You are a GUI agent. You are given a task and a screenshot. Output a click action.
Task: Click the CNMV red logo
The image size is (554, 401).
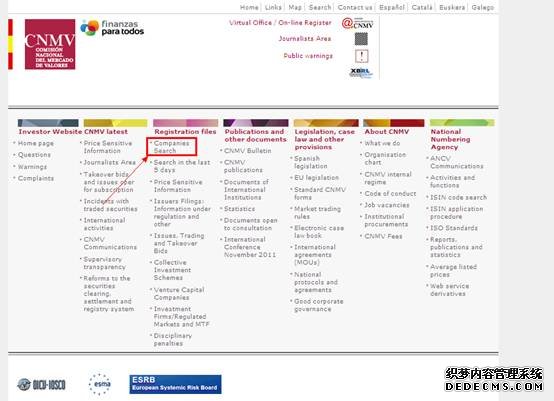coord(50,44)
